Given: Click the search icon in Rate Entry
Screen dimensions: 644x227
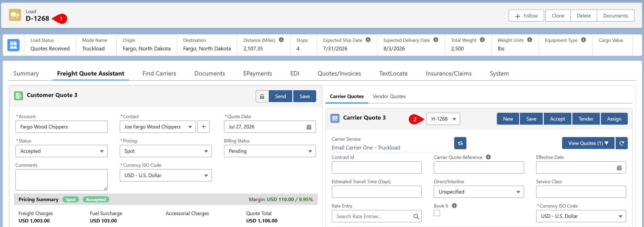Looking at the screenshot, I should click(x=416, y=216).
